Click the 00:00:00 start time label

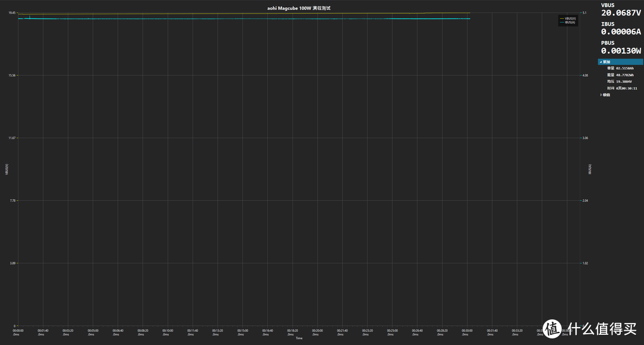click(18, 331)
